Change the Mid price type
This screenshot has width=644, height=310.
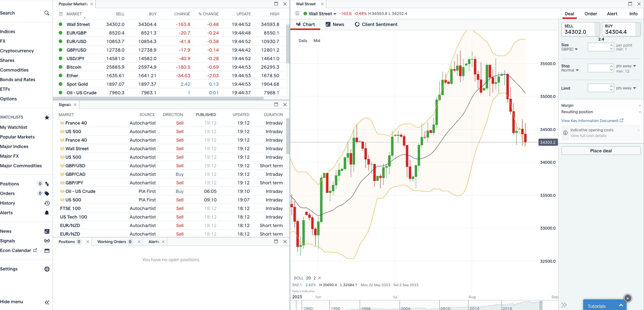pyautogui.click(x=317, y=41)
